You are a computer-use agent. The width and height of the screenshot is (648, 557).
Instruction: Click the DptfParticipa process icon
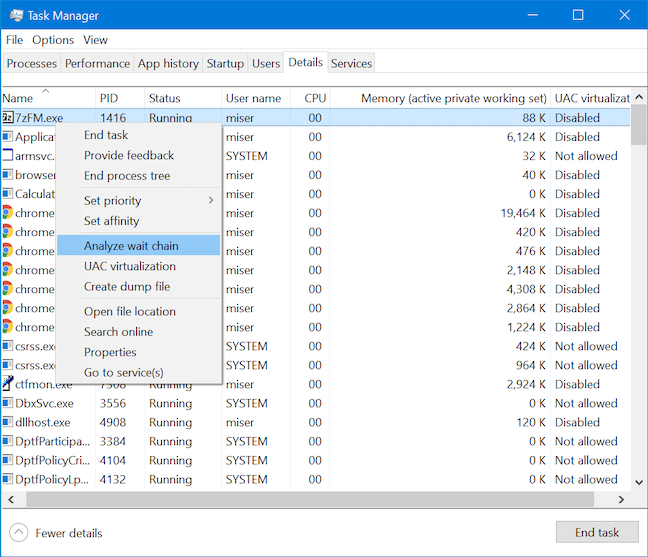pos(8,441)
